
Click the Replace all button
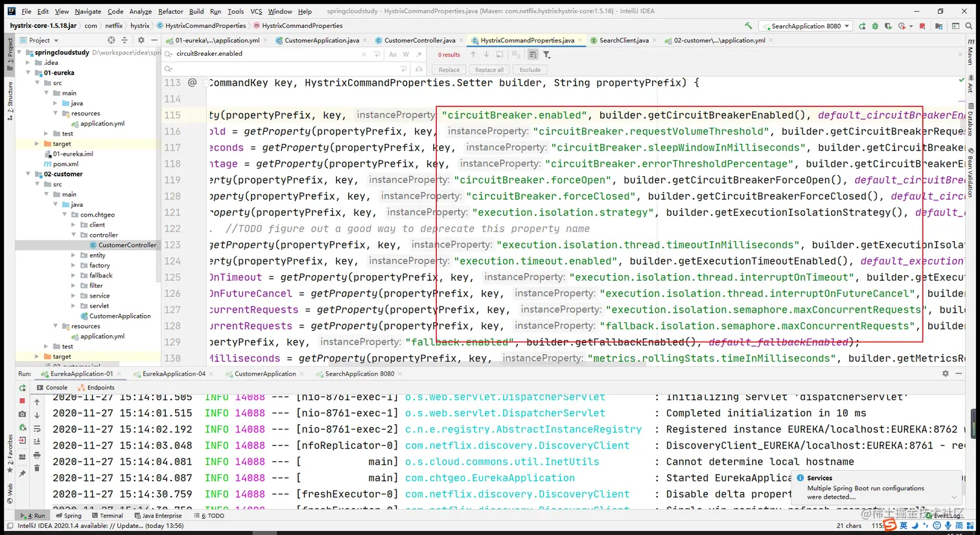click(489, 69)
